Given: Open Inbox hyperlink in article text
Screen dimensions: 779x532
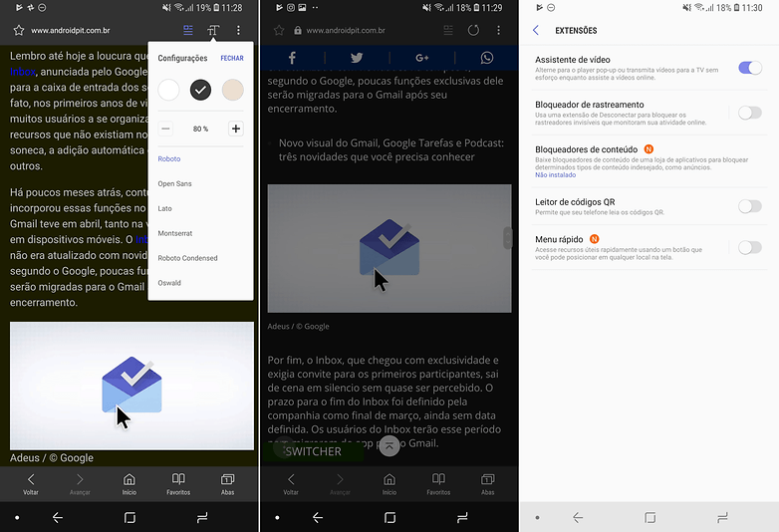Looking at the screenshot, I should point(23,72).
